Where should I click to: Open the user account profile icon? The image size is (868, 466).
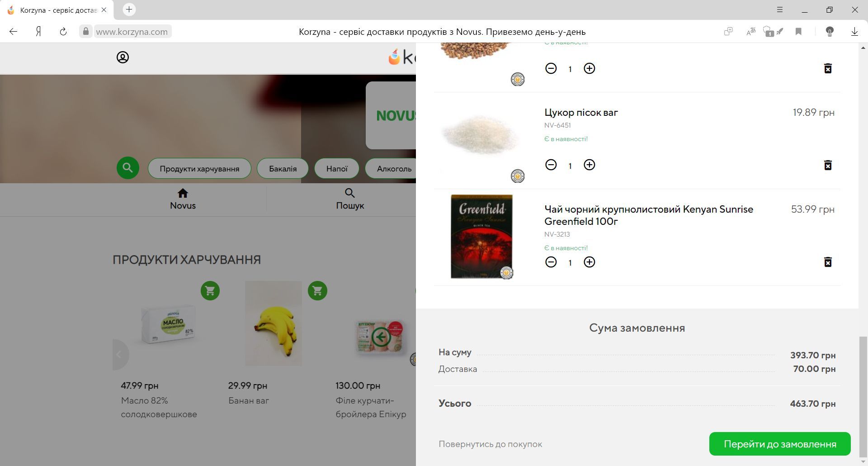pyautogui.click(x=123, y=57)
